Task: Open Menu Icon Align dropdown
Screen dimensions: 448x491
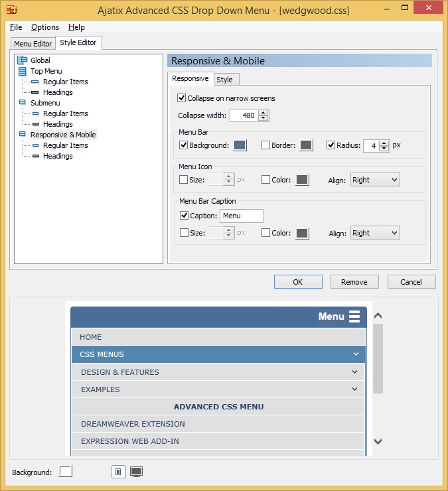Action: 375,180
